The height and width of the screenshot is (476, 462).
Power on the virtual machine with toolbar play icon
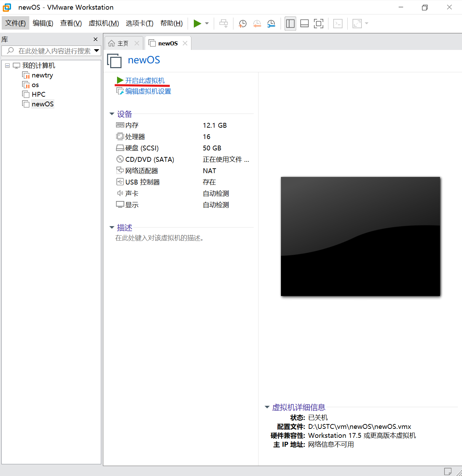pyautogui.click(x=197, y=23)
